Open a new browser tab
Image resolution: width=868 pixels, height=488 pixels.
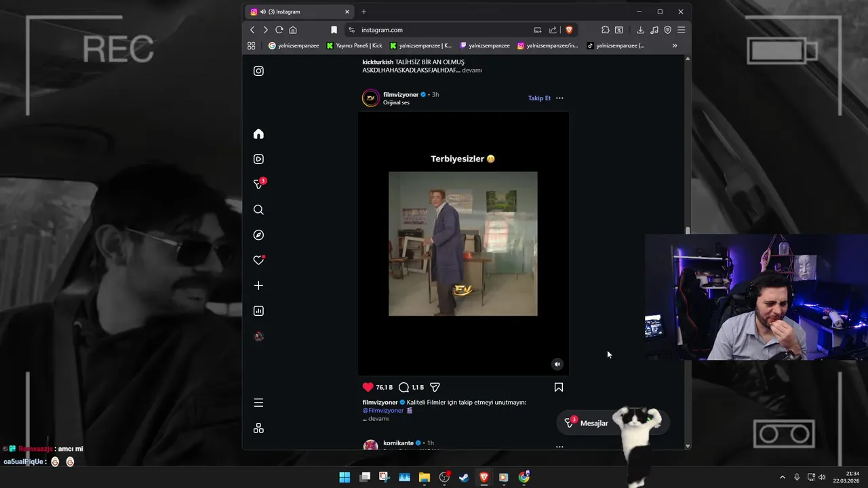point(363,12)
